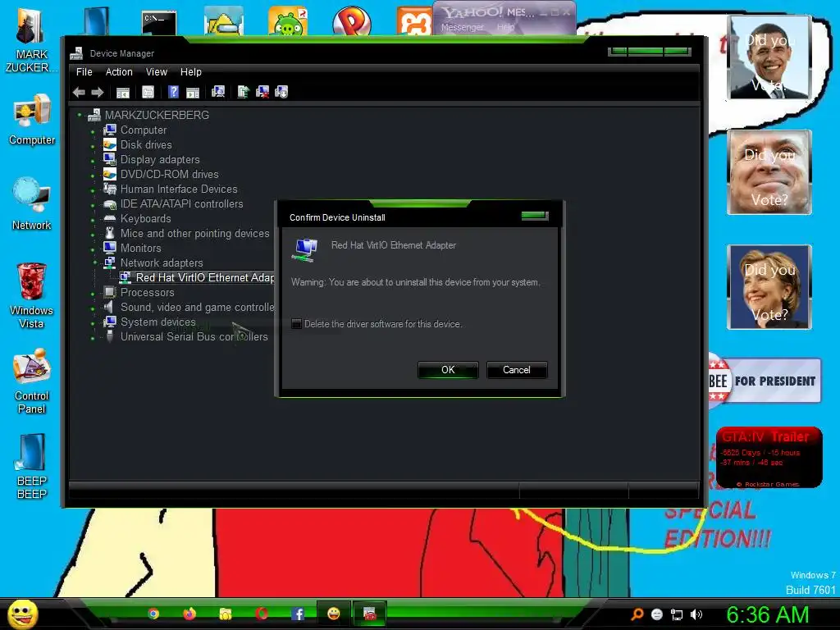This screenshot has width=840, height=630.
Task: Select the BEEP BEEP desktop icon
Action: pyautogui.click(x=32, y=467)
